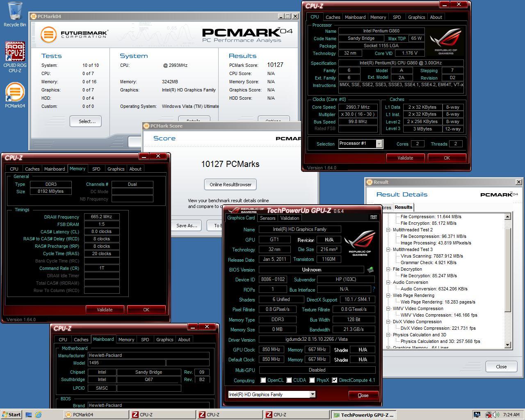Enable the PhysX checkbox
This screenshot has width=525, height=420.
click(x=312, y=380)
